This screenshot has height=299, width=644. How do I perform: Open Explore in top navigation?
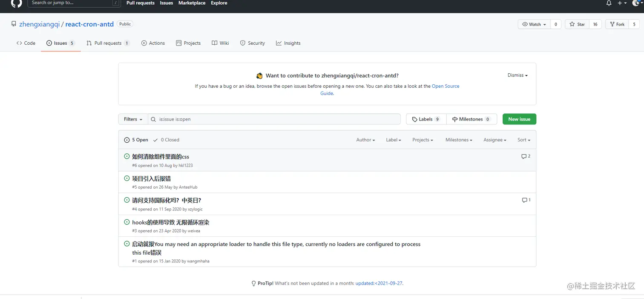[219, 3]
